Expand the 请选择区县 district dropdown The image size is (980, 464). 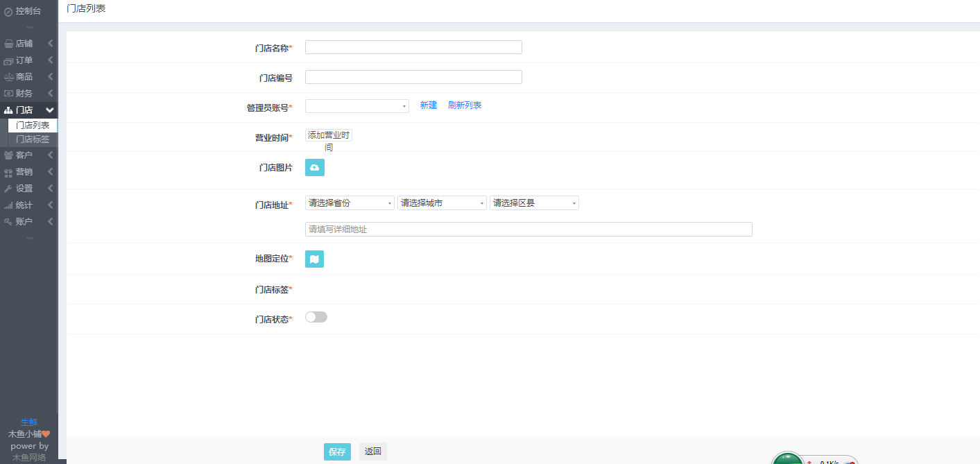click(x=534, y=203)
